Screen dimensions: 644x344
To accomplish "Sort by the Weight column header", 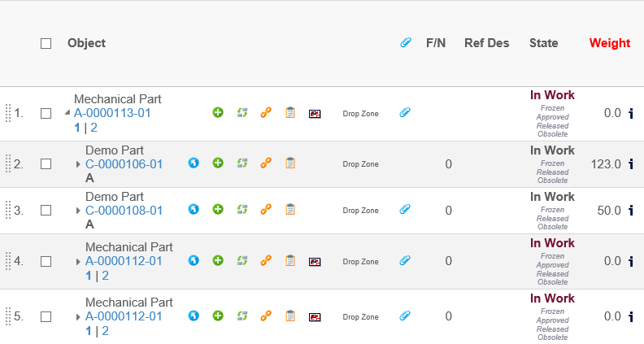I will (610, 43).
